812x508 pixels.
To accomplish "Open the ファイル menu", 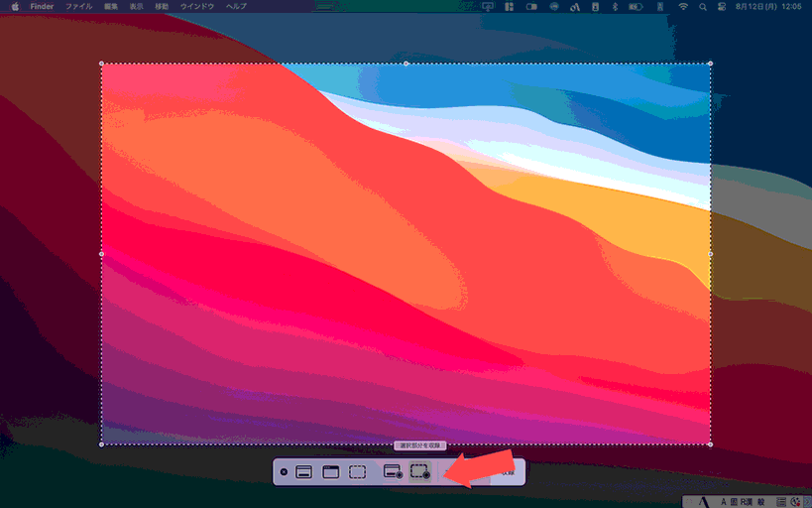I will pyautogui.click(x=78, y=6).
